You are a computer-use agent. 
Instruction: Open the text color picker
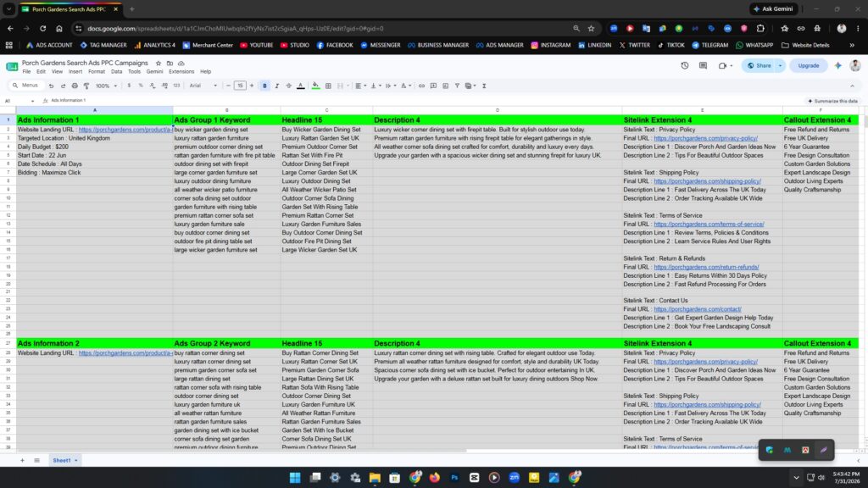click(x=301, y=86)
